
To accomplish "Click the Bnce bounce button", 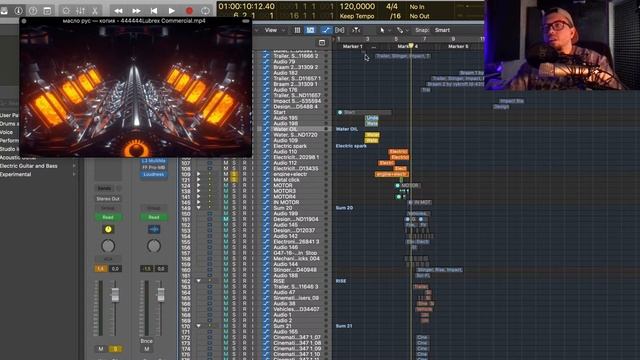I will 147,341.
